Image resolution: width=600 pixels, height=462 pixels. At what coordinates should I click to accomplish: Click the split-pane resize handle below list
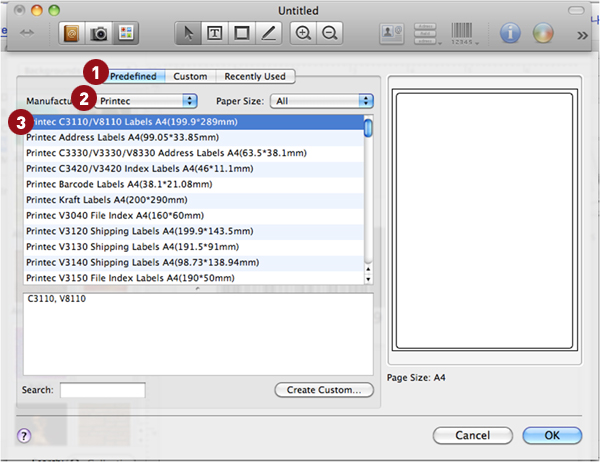click(197, 289)
